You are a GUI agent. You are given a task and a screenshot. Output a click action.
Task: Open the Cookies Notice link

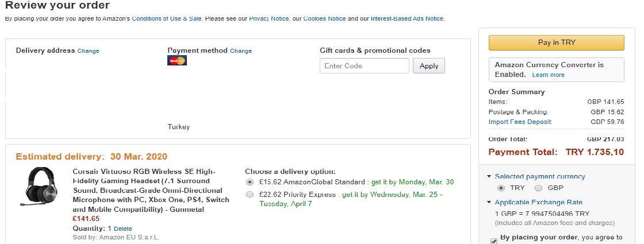coord(324,18)
